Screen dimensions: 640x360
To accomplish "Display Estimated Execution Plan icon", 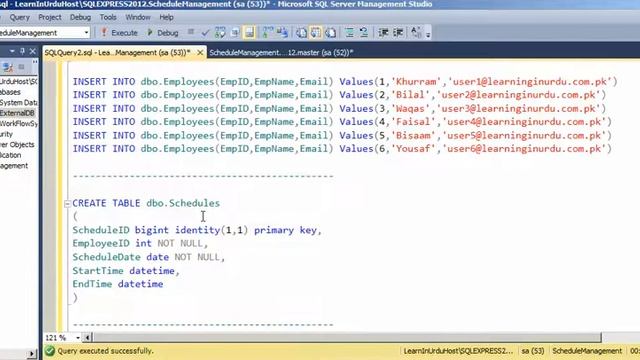I will 220,33.
